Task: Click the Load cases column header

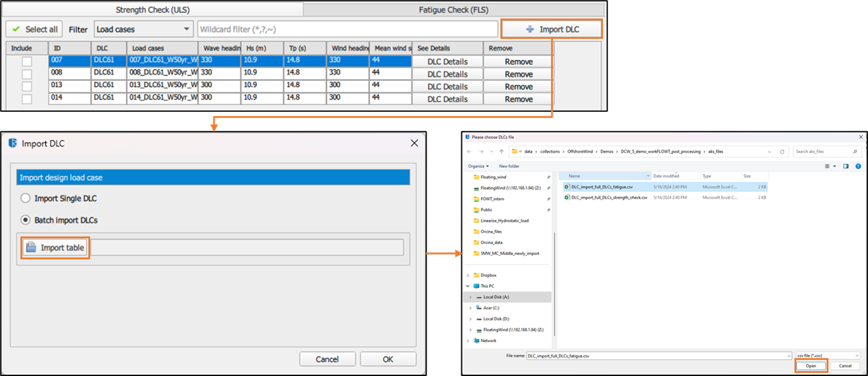Action: pos(162,48)
